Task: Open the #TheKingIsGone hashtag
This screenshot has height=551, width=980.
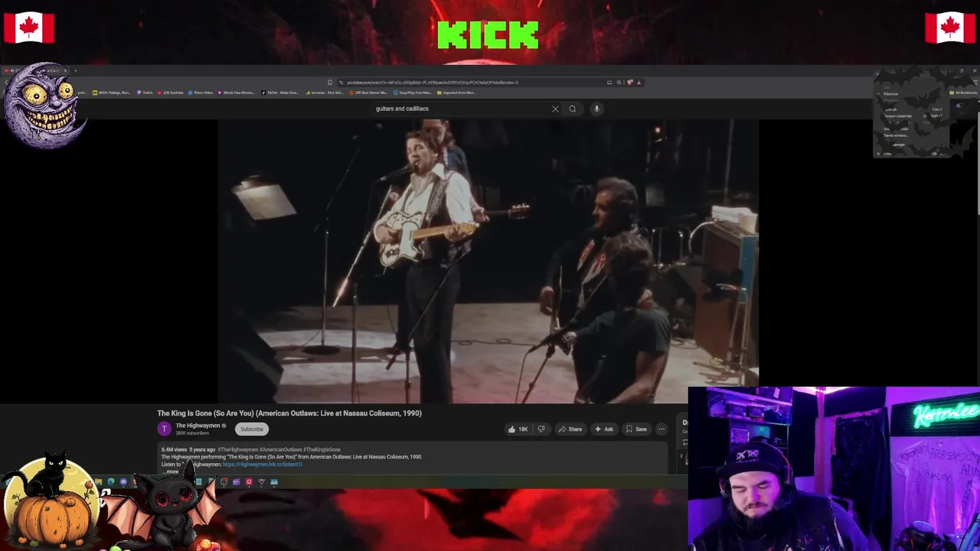Action: [322, 450]
